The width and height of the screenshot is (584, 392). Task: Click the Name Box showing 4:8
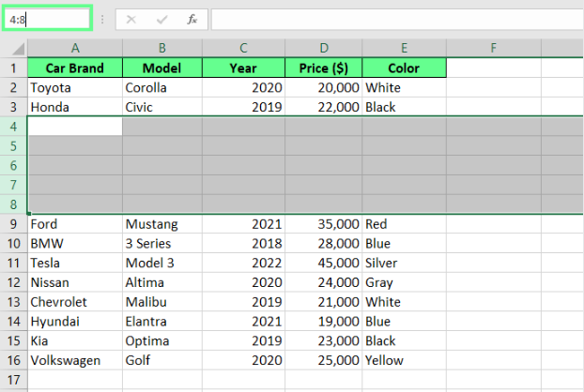(47, 19)
